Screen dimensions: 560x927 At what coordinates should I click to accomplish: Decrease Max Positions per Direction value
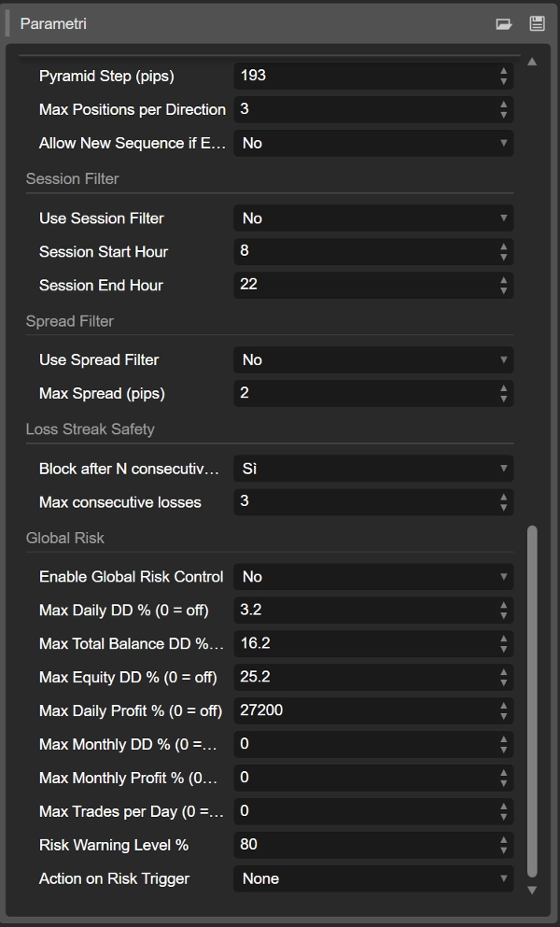coord(504,115)
